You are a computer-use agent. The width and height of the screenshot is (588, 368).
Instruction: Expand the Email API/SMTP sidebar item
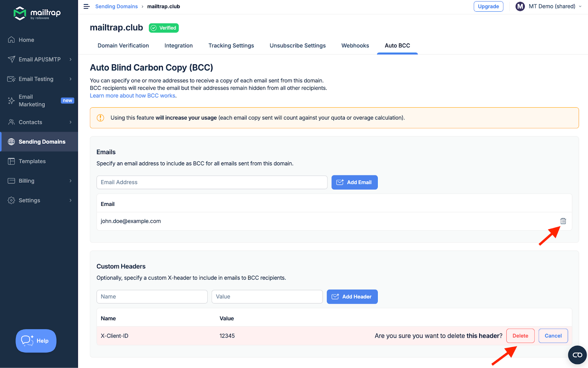click(x=38, y=59)
